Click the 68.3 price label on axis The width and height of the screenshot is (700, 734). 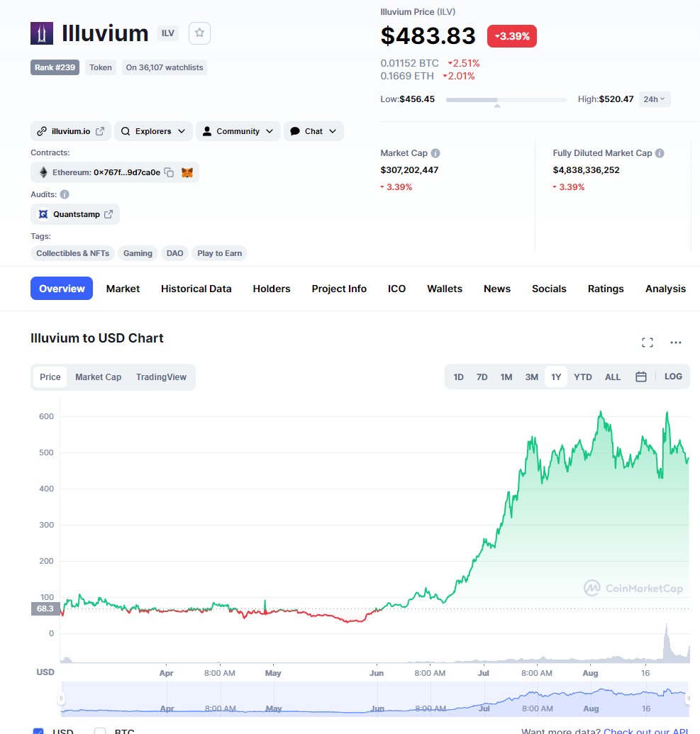coord(45,608)
